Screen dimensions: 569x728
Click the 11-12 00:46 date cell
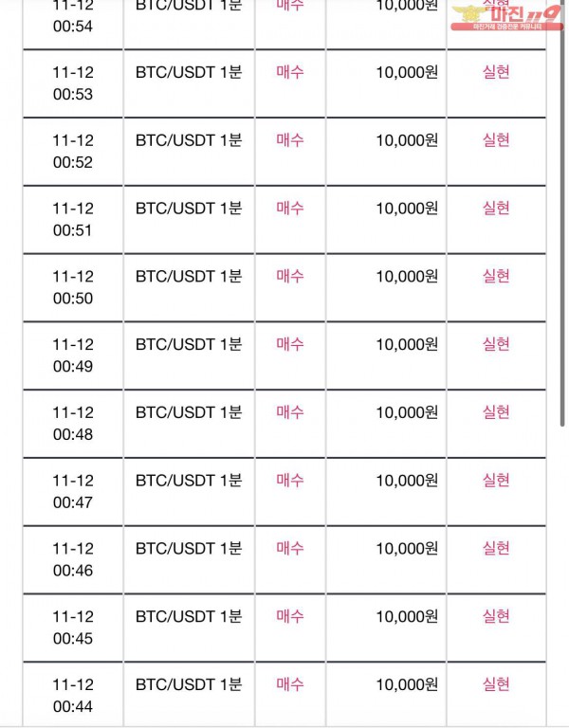(73, 559)
